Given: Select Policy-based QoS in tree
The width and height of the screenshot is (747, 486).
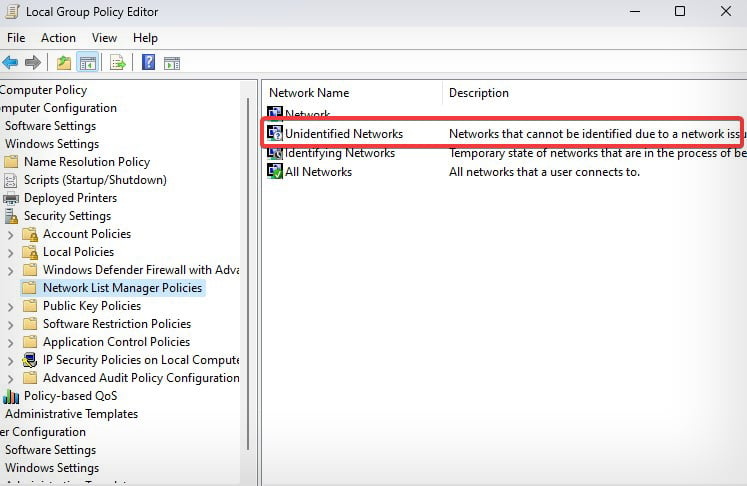Looking at the screenshot, I should click(71, 396).
